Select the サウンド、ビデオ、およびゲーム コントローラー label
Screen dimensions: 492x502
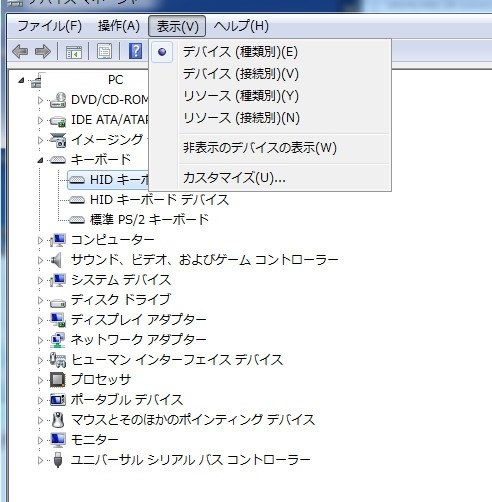pos(205,260)
